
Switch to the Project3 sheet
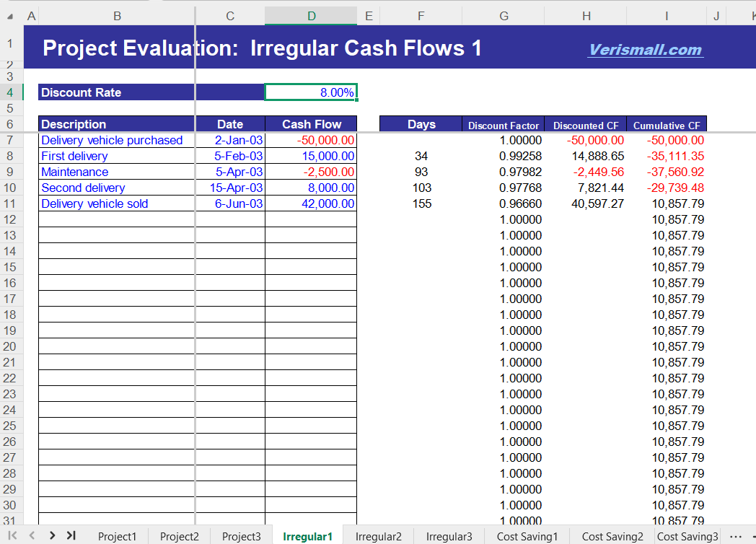pos(242,536)
